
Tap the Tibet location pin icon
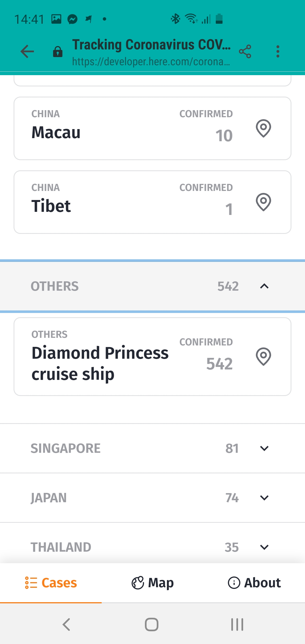pos(263,202)
